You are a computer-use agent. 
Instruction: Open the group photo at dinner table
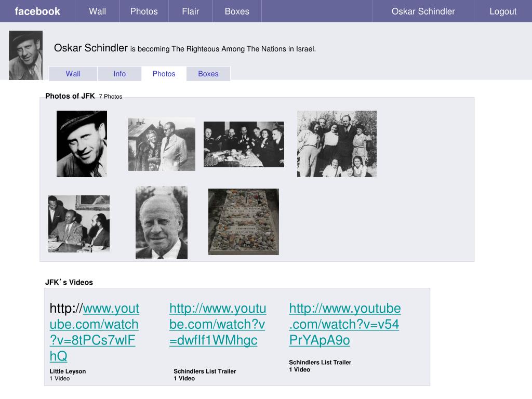244,144
